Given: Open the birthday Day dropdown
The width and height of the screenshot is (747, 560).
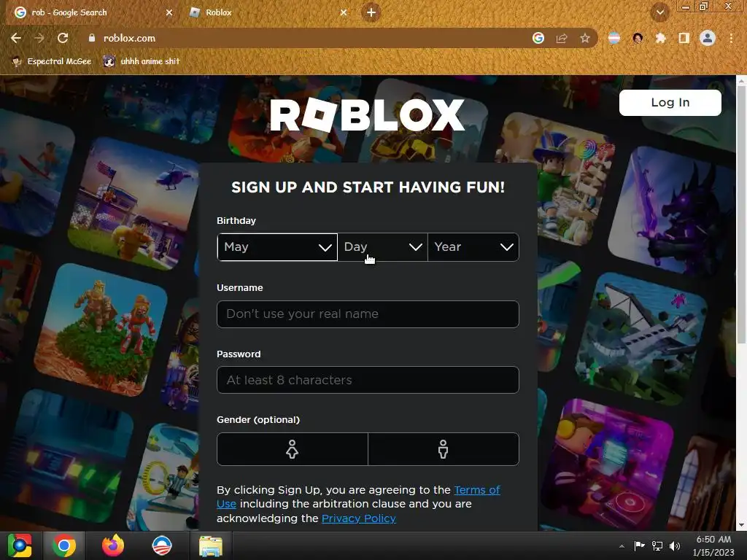Looking at the screenshot, I should [382, 246].
